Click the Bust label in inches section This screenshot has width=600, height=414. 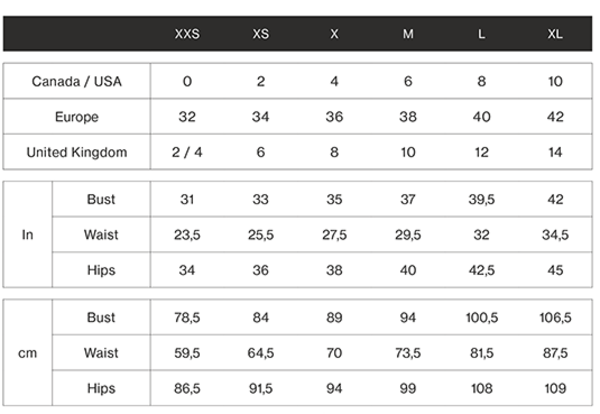click(x=101, y=199)
